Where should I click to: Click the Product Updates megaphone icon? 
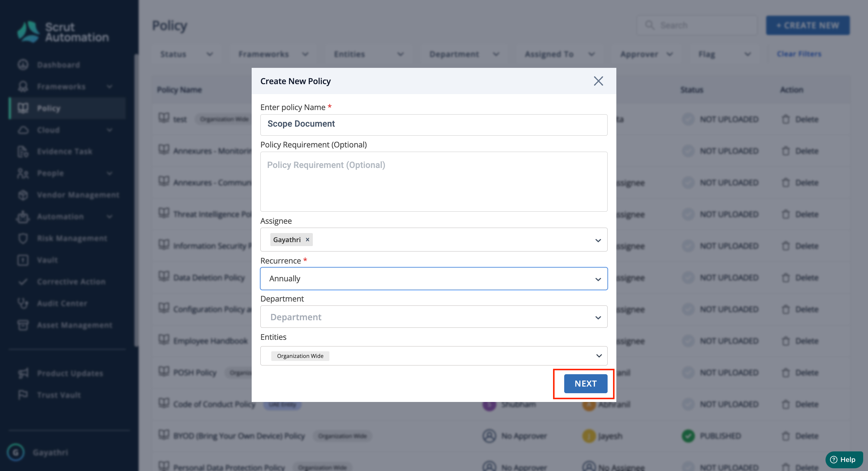(x=23, y=373)
